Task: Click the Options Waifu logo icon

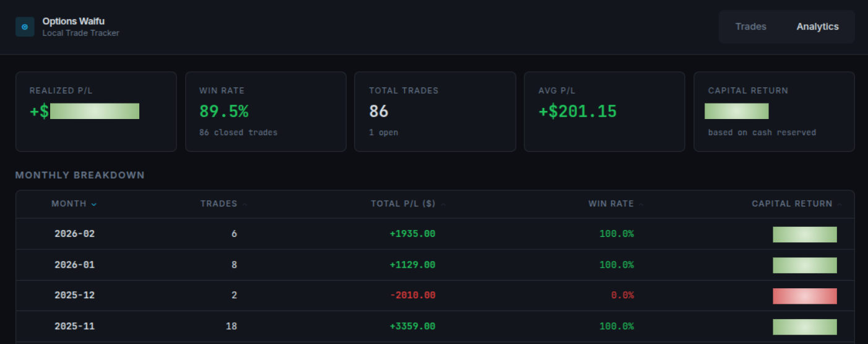Action: click(25, 27)
